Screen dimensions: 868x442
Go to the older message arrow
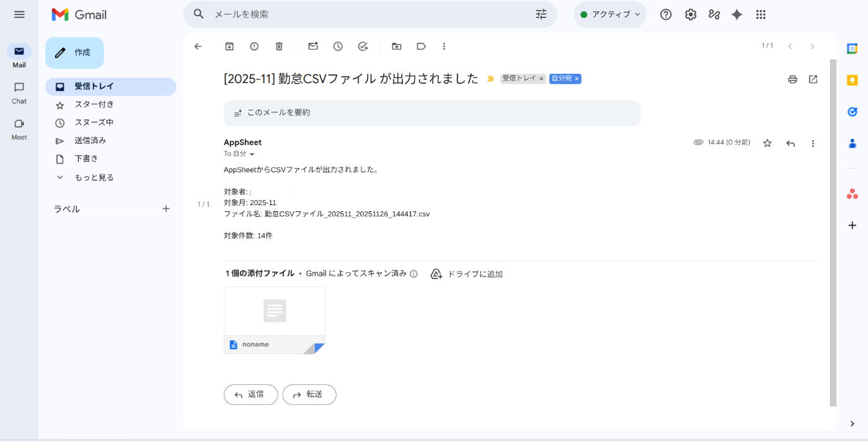pos(812,46)
